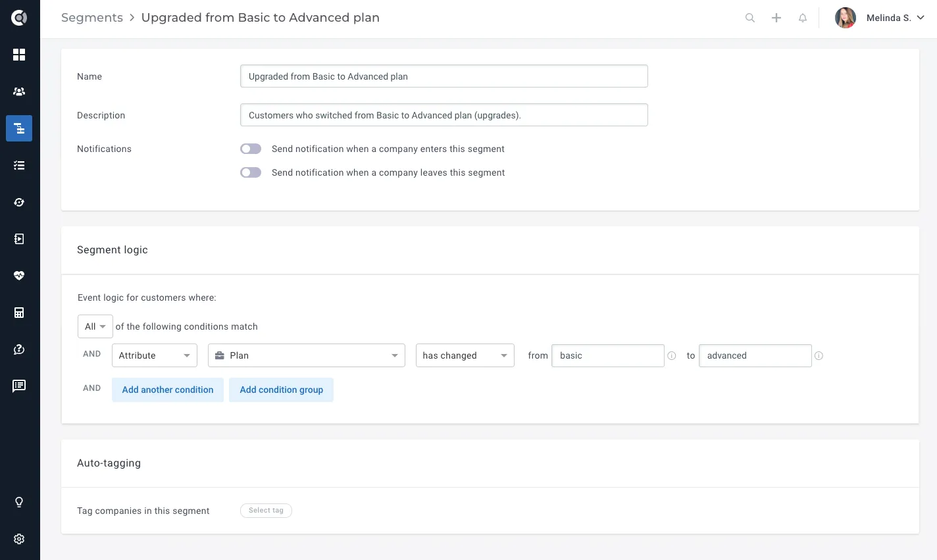The height and width of the screenshot is (560, 937).
Task: Click the Description input field
Action: (444, 115)
